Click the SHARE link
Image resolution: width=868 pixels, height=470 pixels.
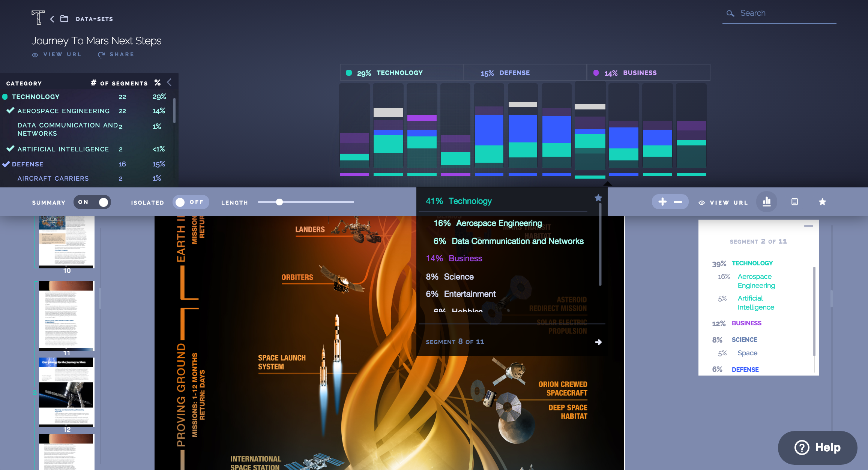click(x=122, y=54)
